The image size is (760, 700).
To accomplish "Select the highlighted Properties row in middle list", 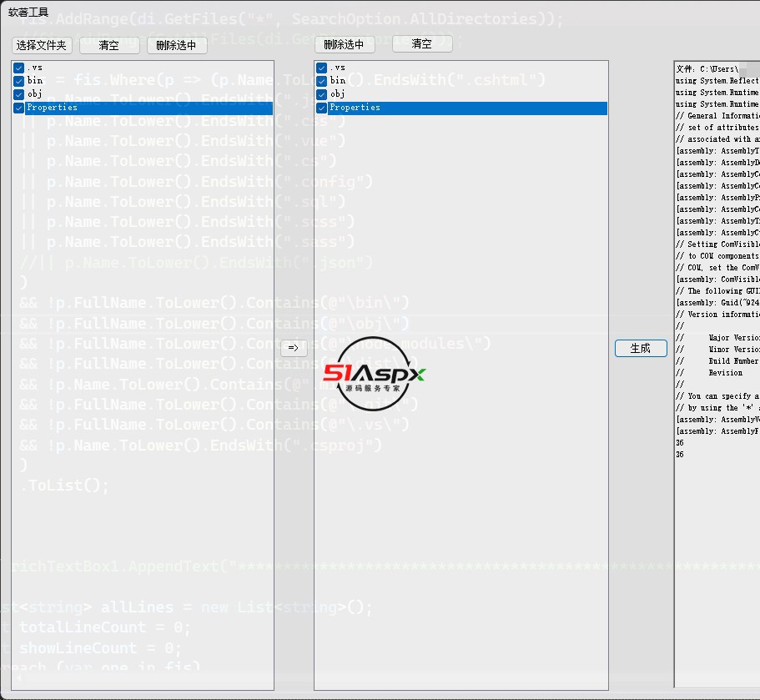I will pyautogui.click(x=459, y=108).
